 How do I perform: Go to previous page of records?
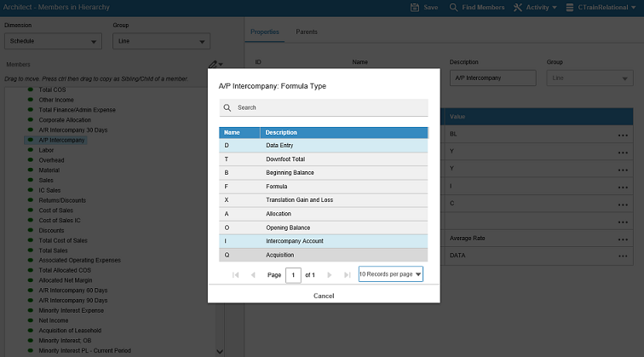(x=253, y=275)
